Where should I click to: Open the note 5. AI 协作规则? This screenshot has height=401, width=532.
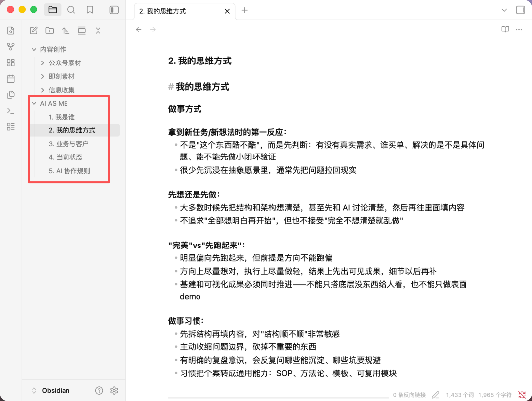point(69,171)
